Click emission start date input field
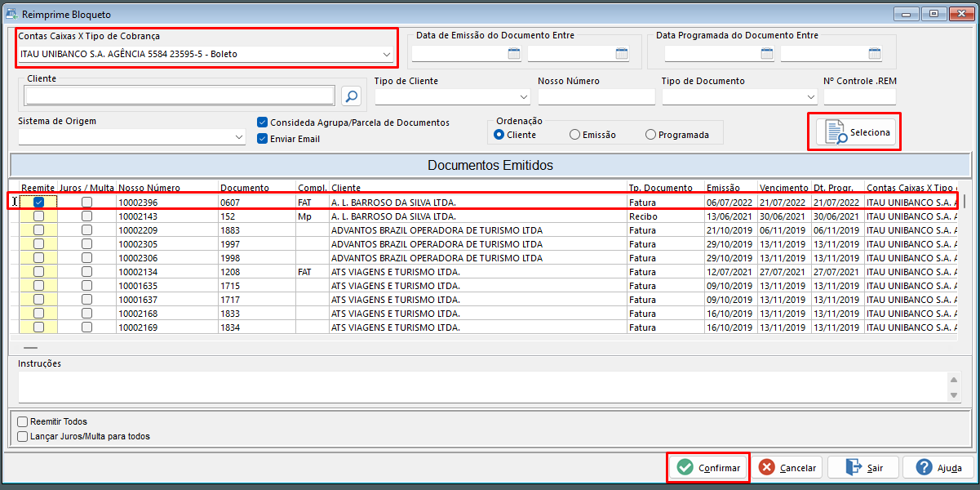This screenshot has width=980, height=490. coord(459,54)
